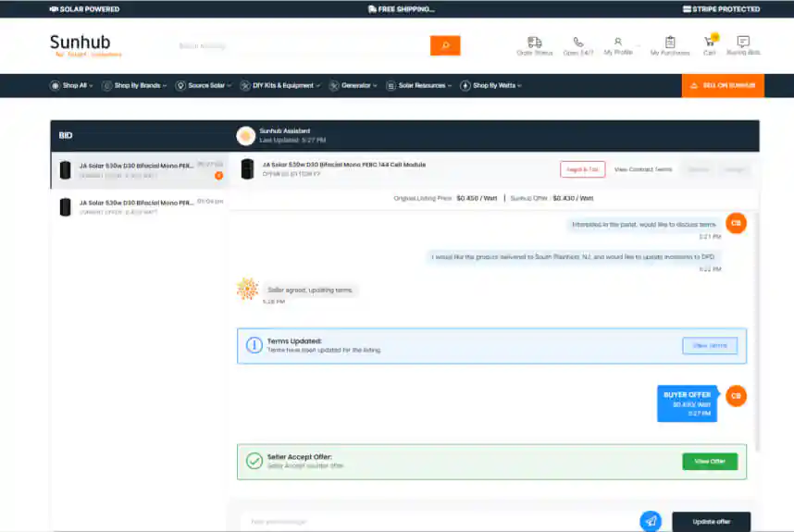794x532 pixels.
Task: Click the CB avatar next to Buyer Offer
Action: click(736, 396)
